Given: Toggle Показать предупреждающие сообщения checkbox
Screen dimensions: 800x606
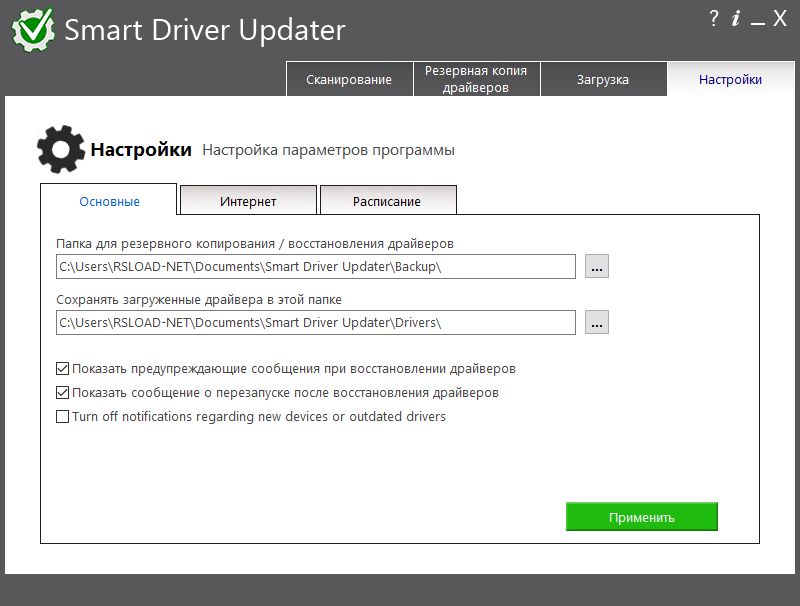Looking at the screenshot, I should coord(62,368).
